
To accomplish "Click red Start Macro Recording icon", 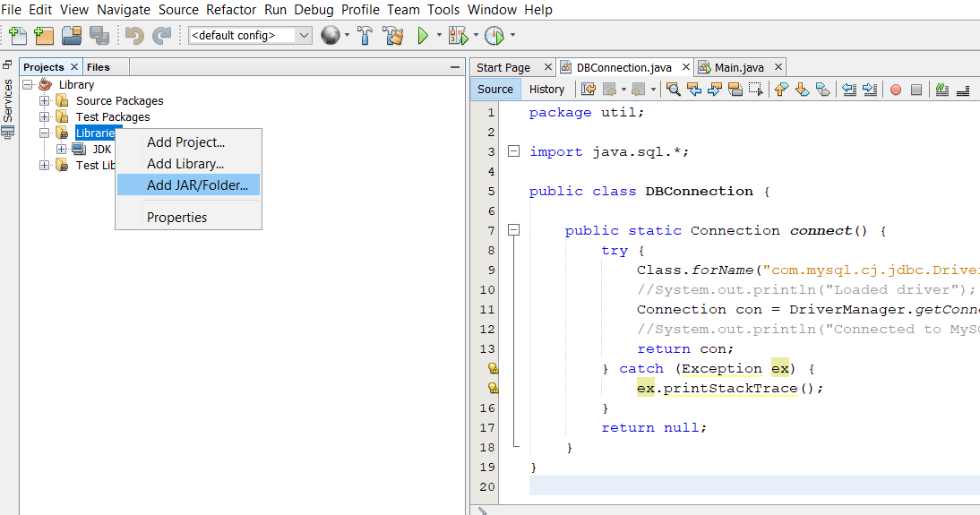I will (896, 90).
